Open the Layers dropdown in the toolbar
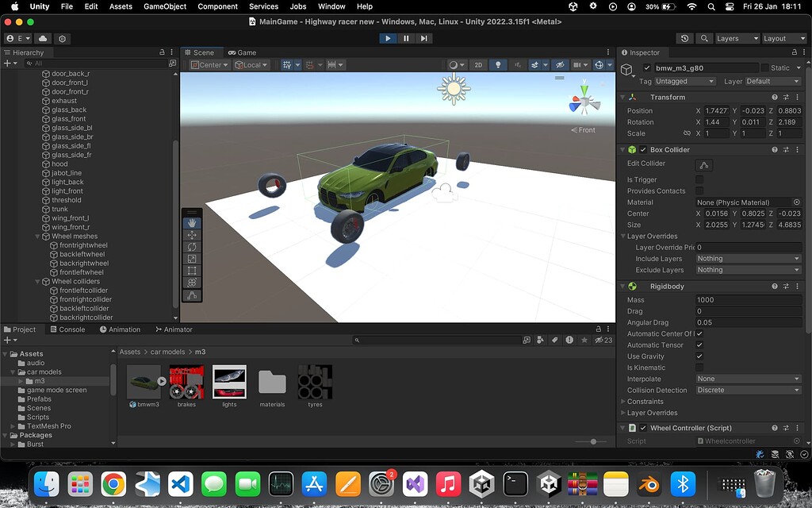The height and width of the screenshot is (508, 812). pos(737,37)
